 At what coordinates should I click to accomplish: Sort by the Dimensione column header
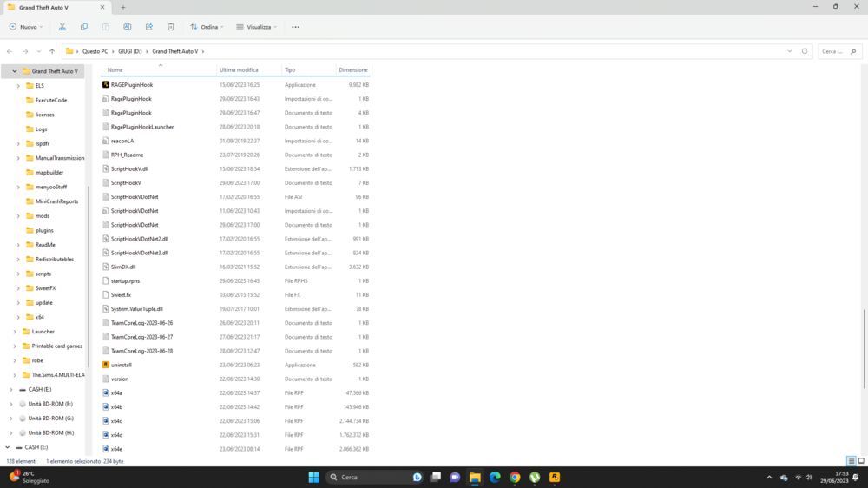click(x=353, y=69)
